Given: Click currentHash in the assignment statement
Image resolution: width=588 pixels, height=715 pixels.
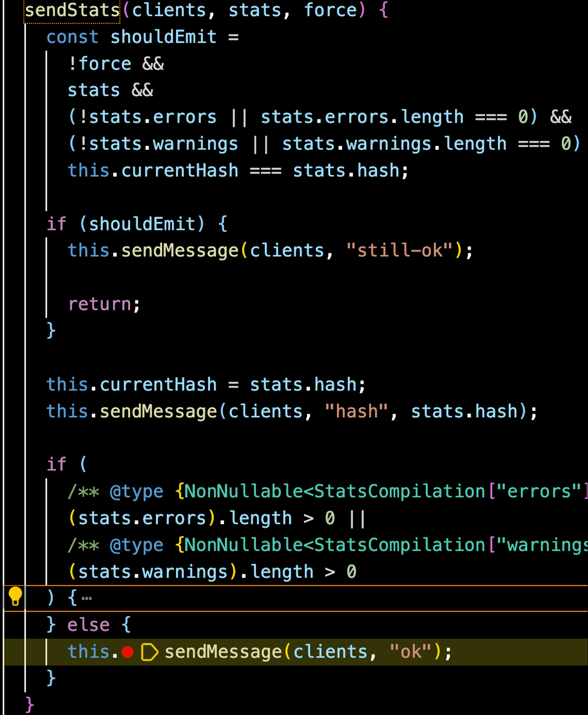Looking at the screenshot, I should click(x=158, y=385).
